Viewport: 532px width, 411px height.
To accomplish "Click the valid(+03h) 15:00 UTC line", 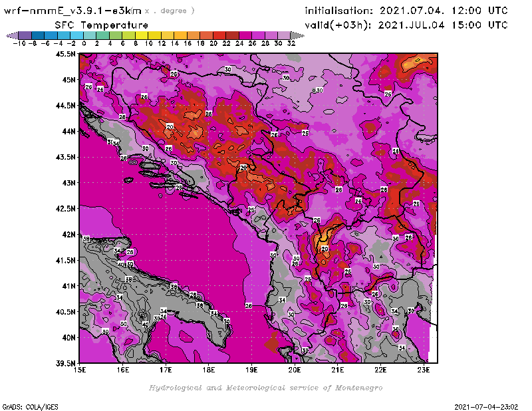I will tap(406, 25).
